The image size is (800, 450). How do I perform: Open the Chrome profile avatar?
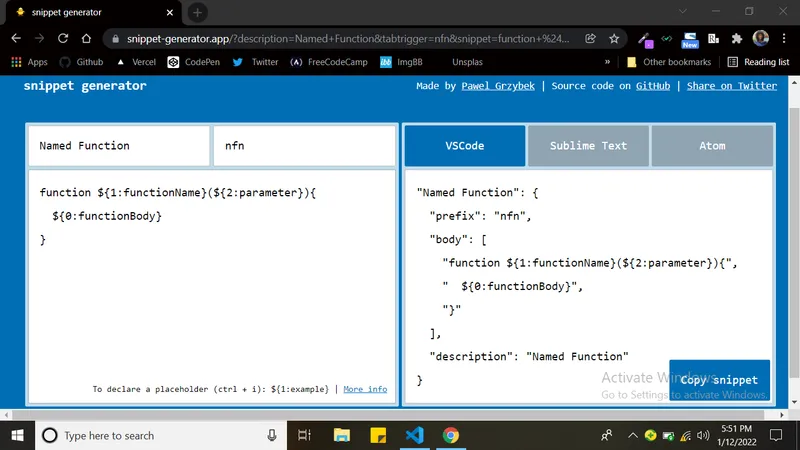(x=761, y=39)
